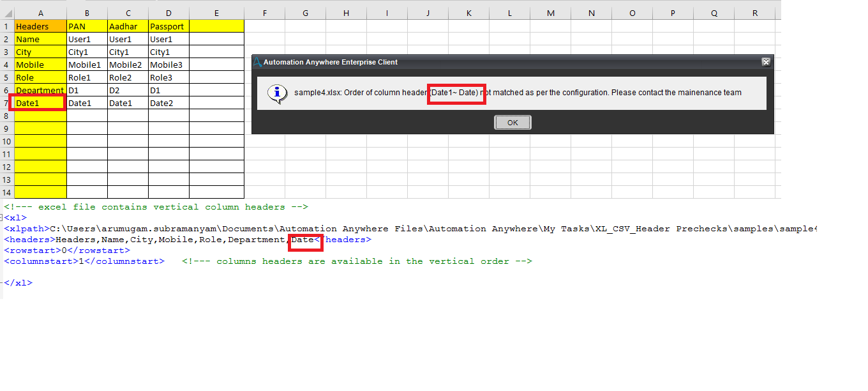This screenshot has width=868, height=391.
Task: Select row 14 header
Action: 6,192
